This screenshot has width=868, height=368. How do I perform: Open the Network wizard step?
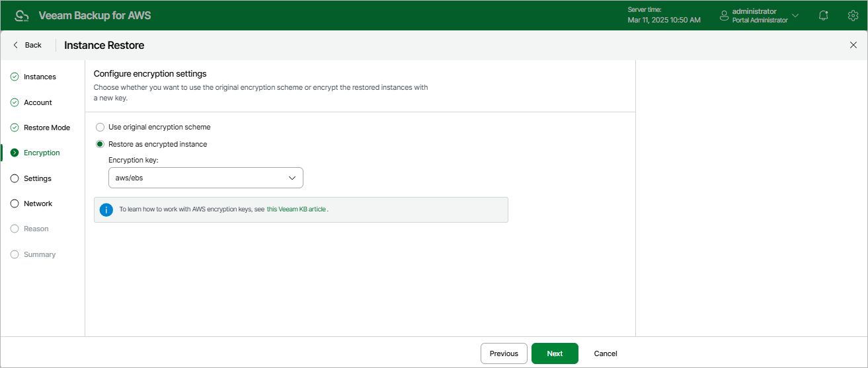38,203
